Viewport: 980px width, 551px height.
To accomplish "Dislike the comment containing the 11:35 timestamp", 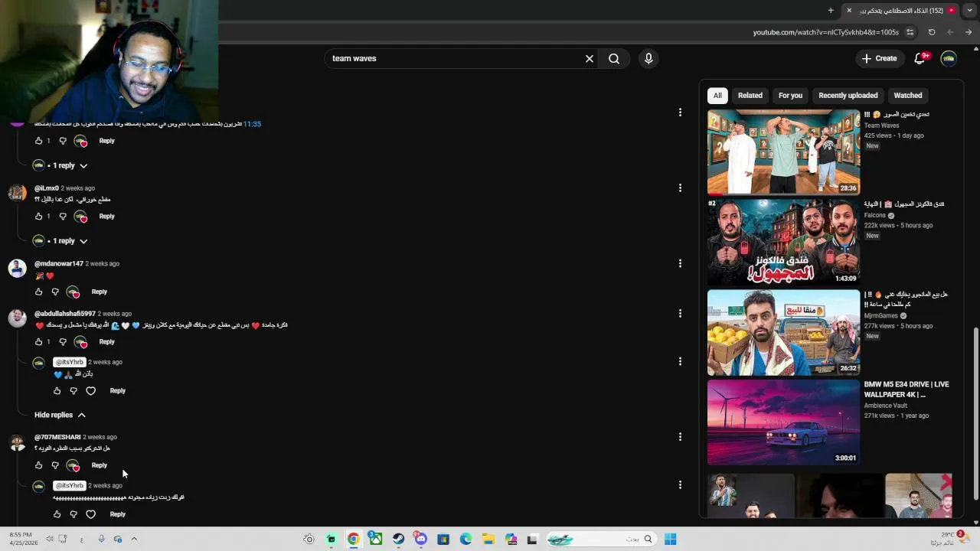I will click(x=63, y=141).
